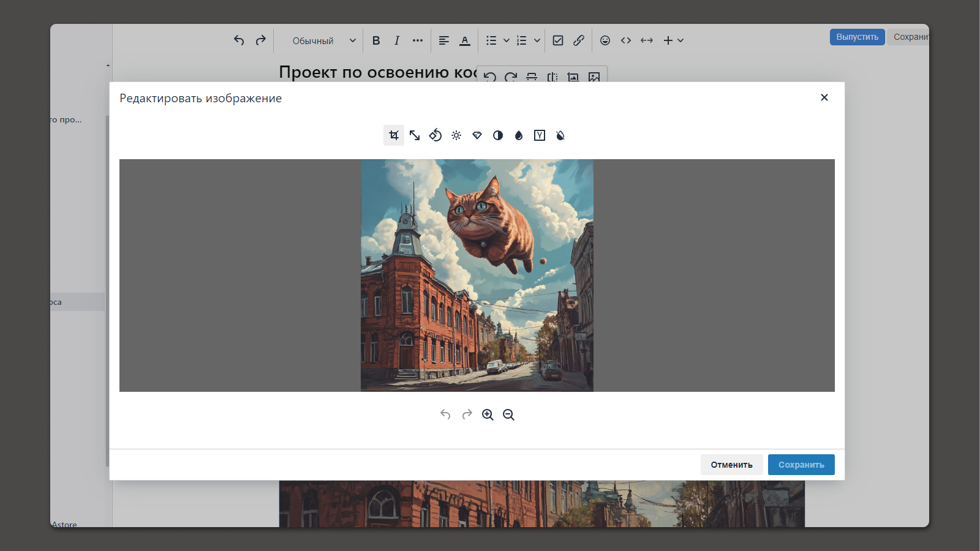Apply the invert colors crossed-droplet tool

point(560,135)
